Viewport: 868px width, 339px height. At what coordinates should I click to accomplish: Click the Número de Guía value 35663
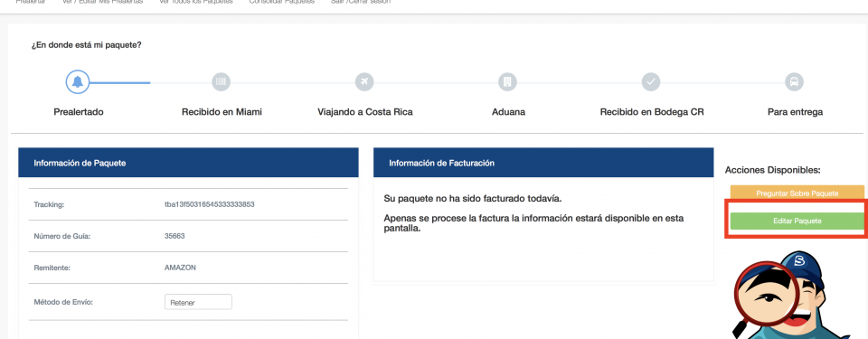(175, 236)
